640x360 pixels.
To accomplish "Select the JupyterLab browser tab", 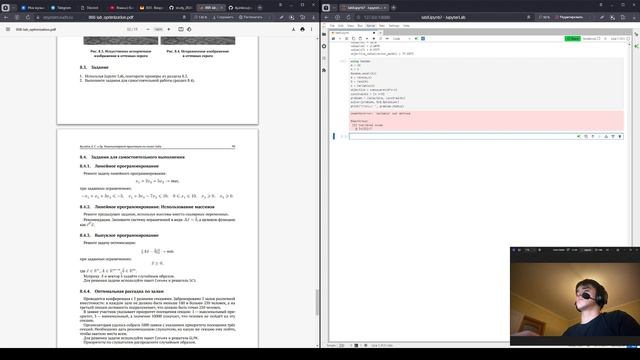I will (364, 7).
